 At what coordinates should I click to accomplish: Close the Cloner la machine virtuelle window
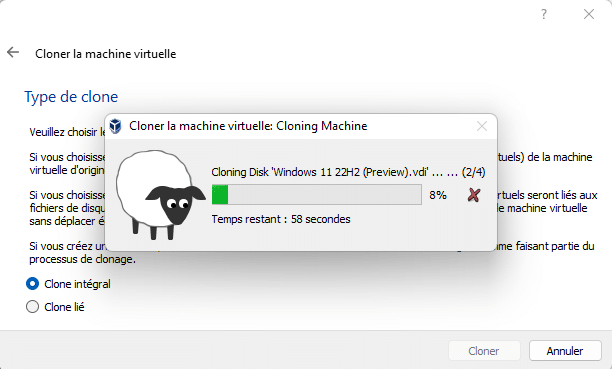[x=589, y=14]
